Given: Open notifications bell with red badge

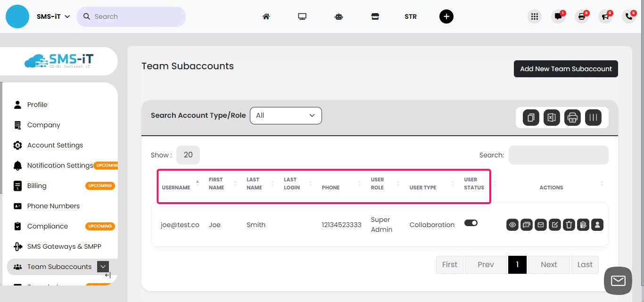Looking at the screenshot, I should [558, 16].
